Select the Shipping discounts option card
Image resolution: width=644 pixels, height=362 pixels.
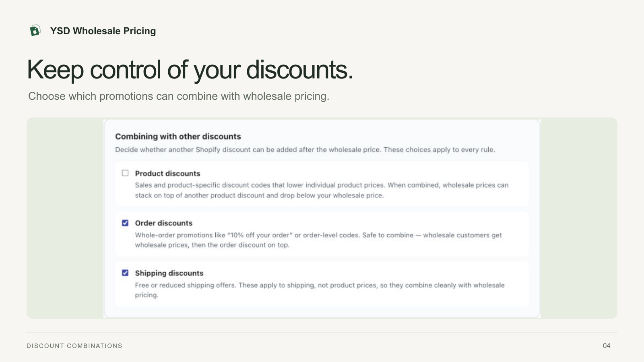point(322,284)
